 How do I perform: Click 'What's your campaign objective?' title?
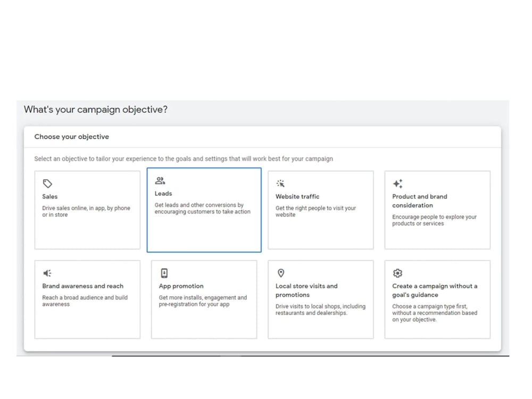[96, 110]
